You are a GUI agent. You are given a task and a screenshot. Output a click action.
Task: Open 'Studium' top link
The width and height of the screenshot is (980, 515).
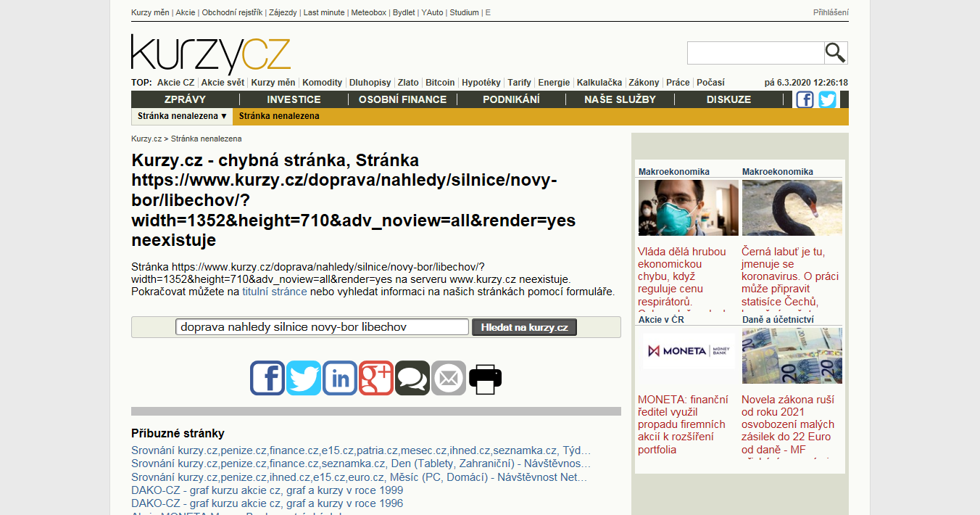tap(464, 12)
